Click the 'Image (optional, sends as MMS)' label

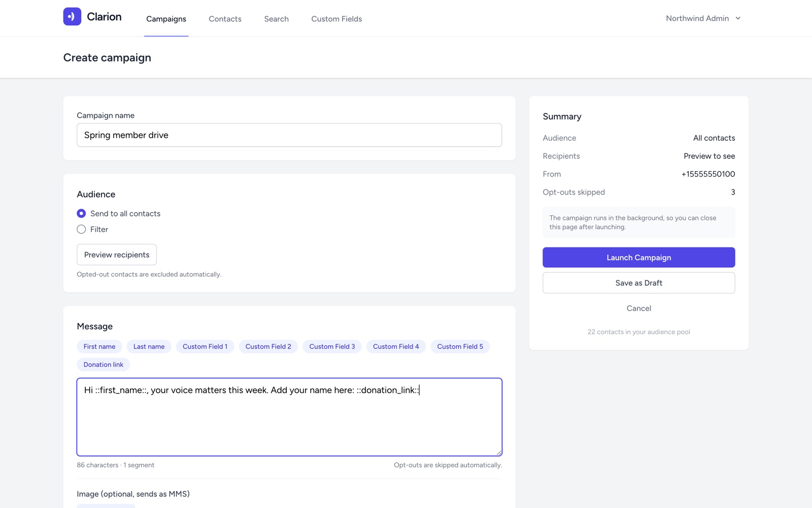(133, 494)
